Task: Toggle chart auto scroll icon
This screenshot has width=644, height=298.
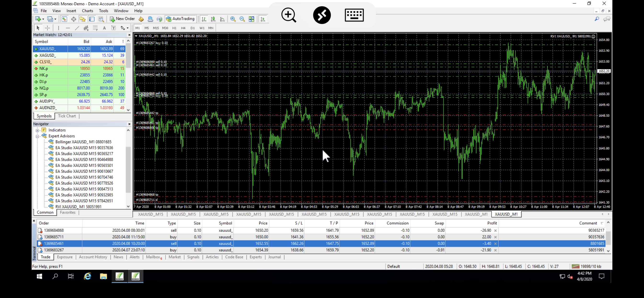Action: (263, 19)
